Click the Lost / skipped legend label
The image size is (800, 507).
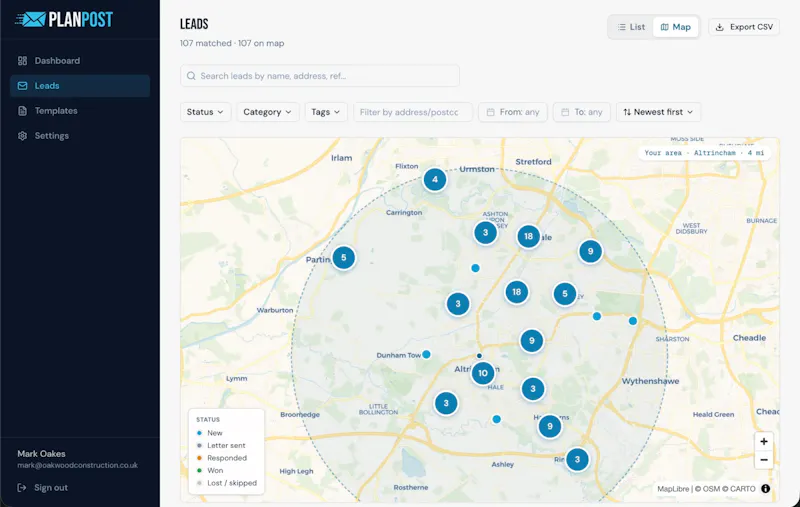pyautogui.click(x=232, y=483)
